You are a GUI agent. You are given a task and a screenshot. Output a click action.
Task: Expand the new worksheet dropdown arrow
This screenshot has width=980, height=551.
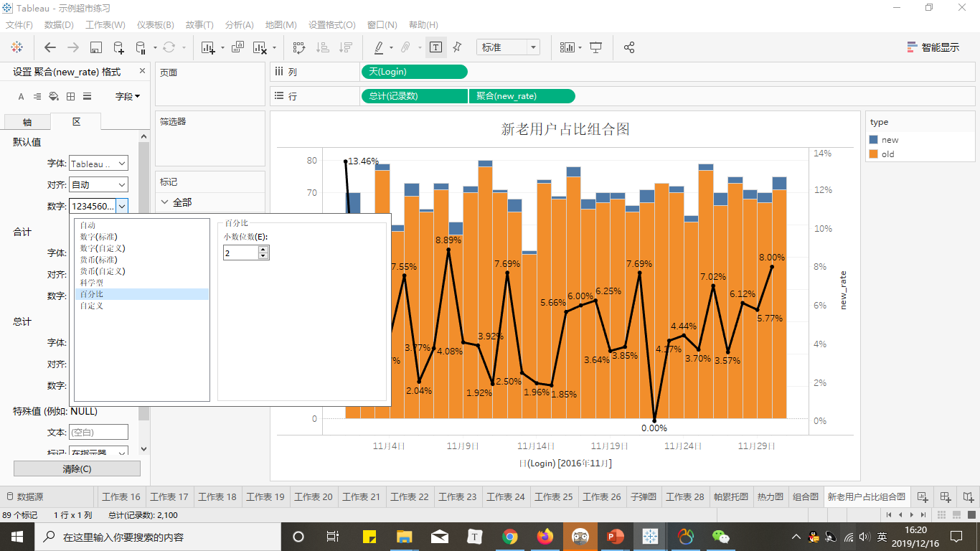point(222,48)
